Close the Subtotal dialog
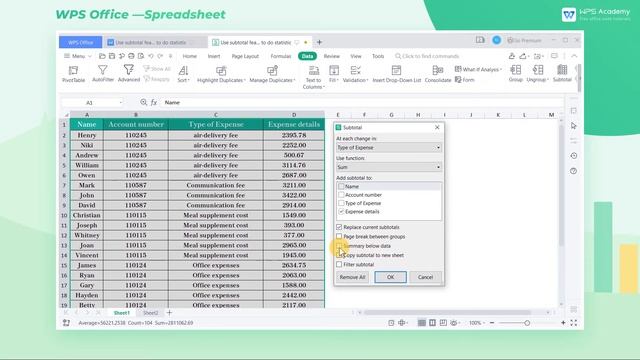640x360 pixels. [x=437, y=127]
